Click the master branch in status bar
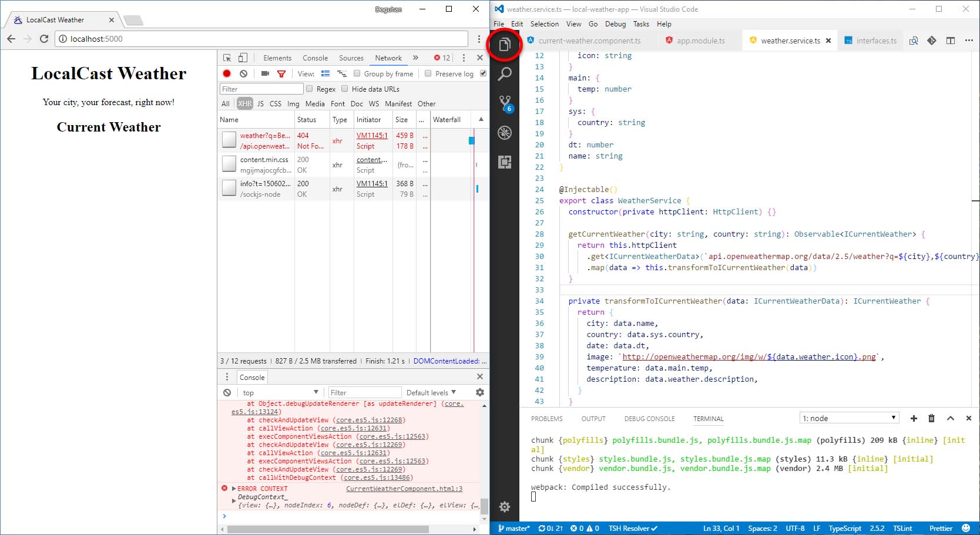The width and height of the screenshot is (980, 535). [514, 528]
